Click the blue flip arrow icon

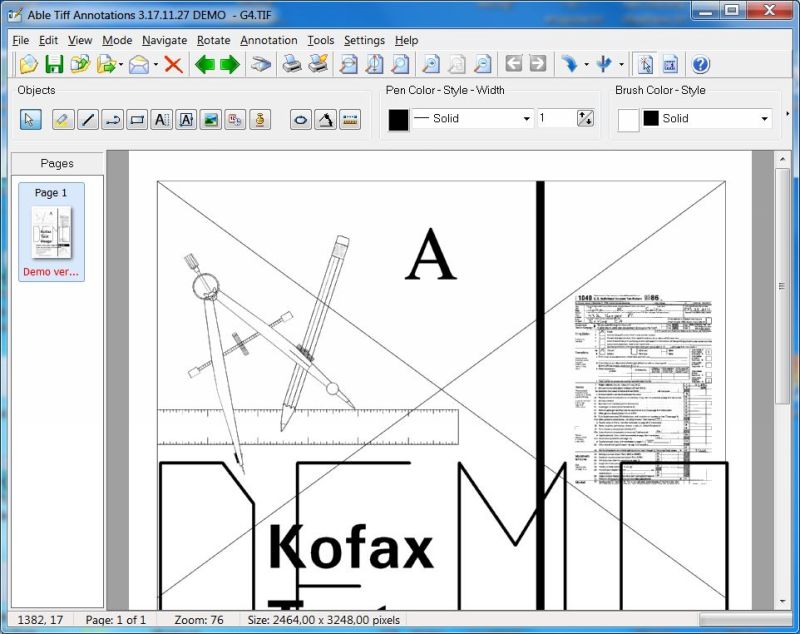pos(604,65)
